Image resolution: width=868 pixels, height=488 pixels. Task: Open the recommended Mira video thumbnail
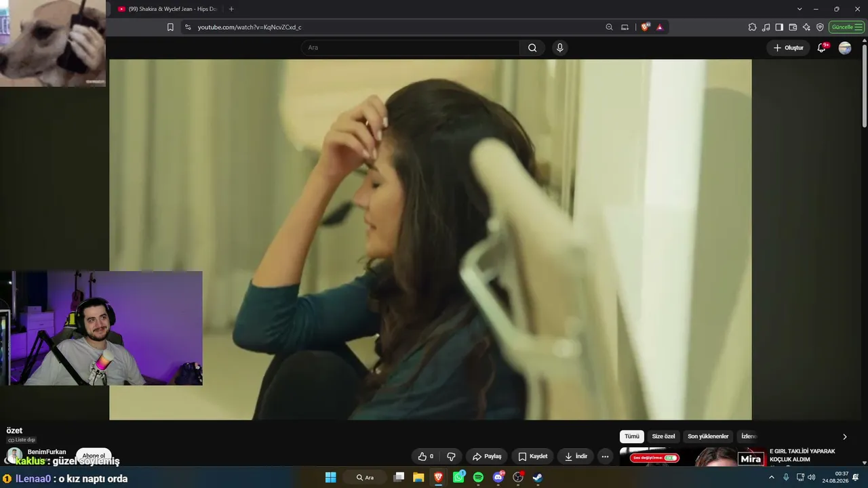click(x=692, y=457)
